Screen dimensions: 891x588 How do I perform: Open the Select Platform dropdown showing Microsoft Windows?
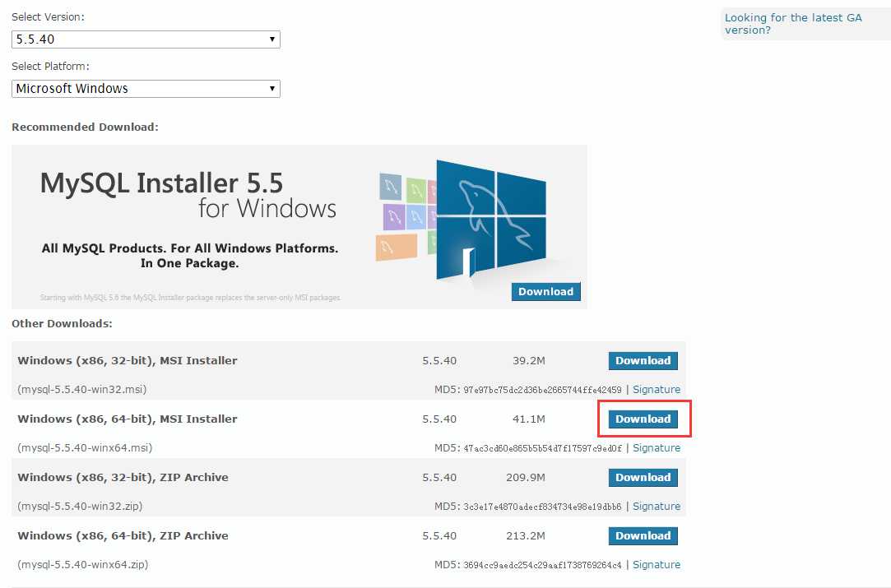146,89
